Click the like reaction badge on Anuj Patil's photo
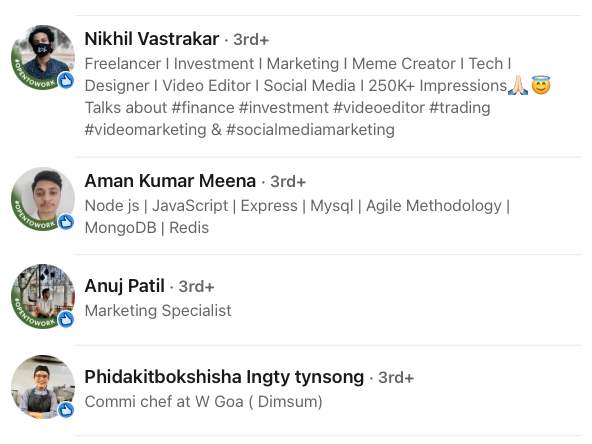Image resolution: width=592 pixels, height=444 pixels. 66,319
